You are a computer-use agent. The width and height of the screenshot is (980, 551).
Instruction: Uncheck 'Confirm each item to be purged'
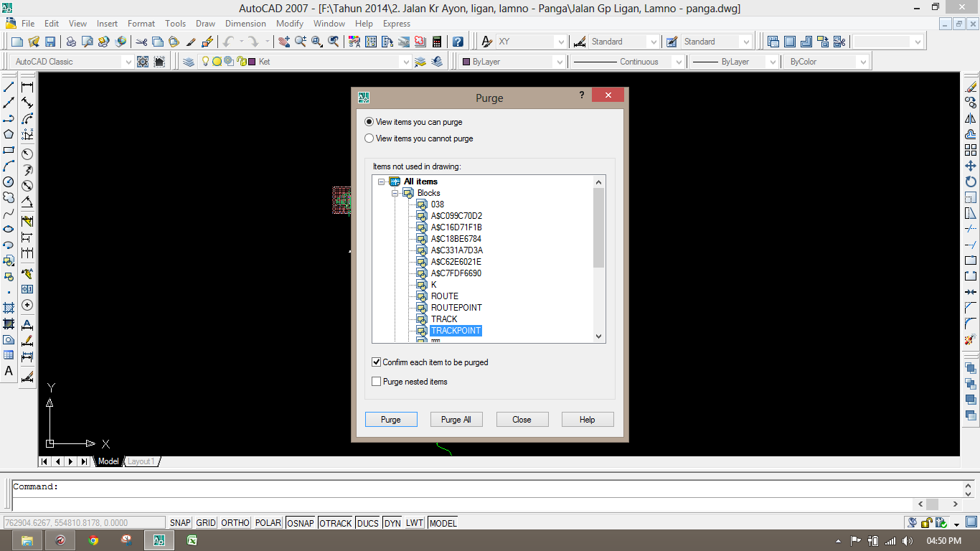point(376,362)
